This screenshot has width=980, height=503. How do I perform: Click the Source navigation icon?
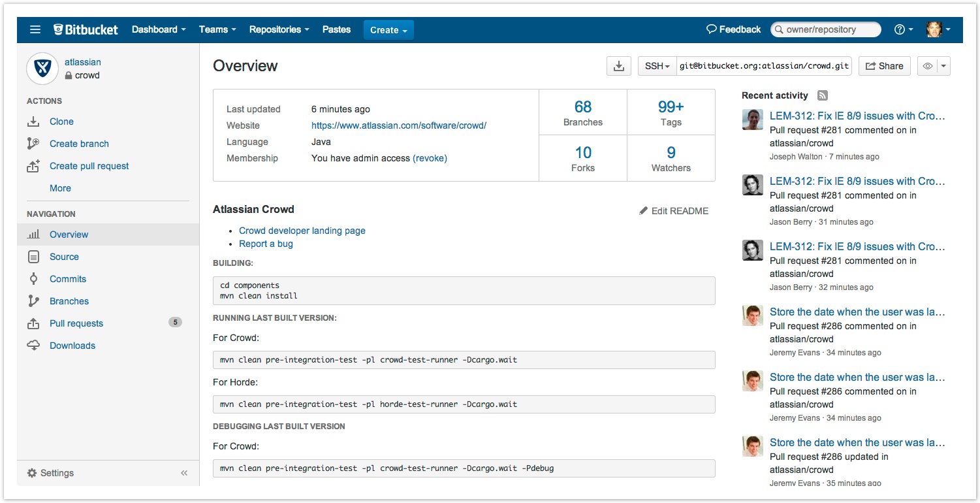(x=33, y=257)
